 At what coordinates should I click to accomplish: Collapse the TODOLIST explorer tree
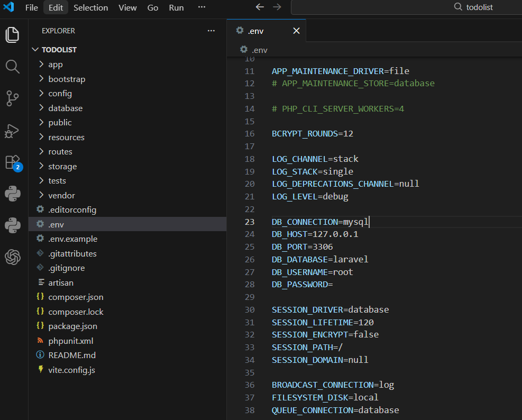point(35,49)
